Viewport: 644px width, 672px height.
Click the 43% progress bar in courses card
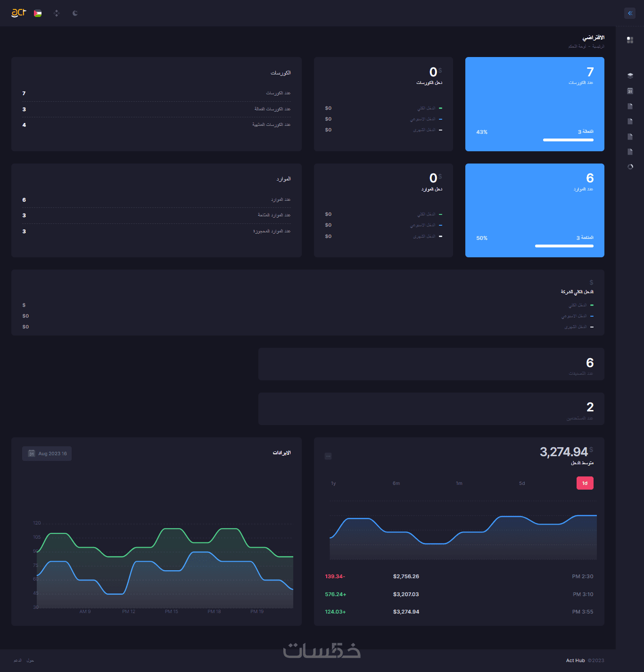click(x=568, y=140)
